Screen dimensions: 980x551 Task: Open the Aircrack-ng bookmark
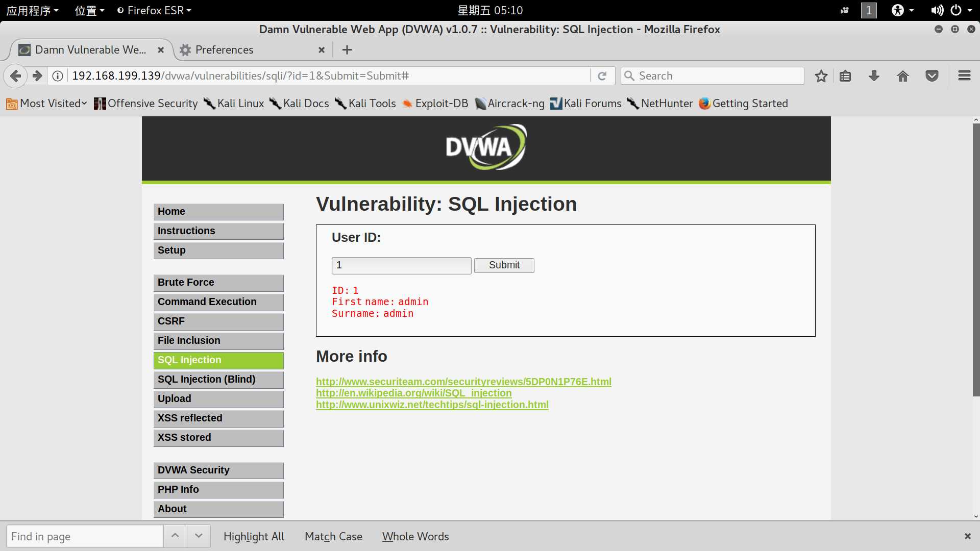[509, 104]
